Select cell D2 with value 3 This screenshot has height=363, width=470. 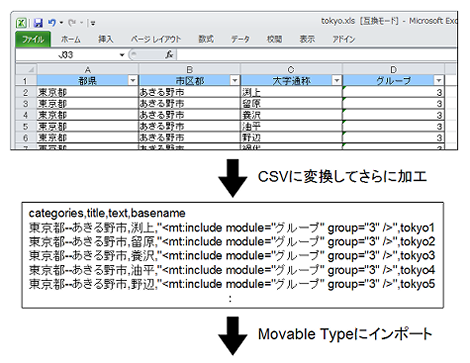click(393, 92)
